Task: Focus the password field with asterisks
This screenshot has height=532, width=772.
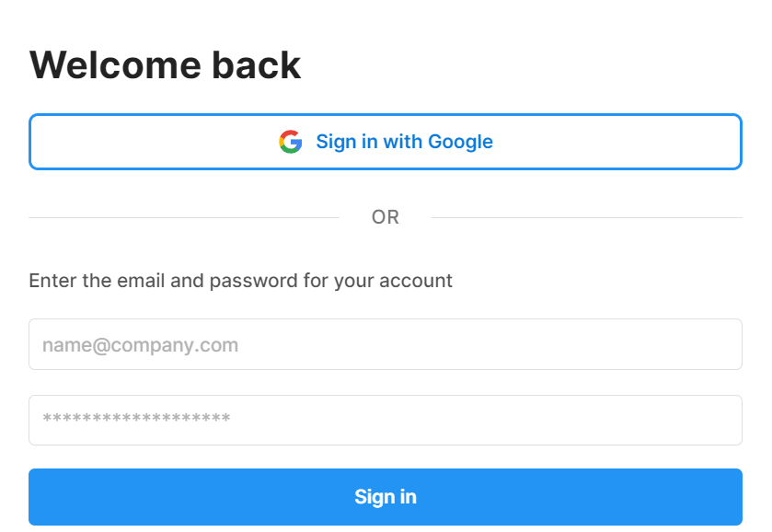Action: (385, 420)
